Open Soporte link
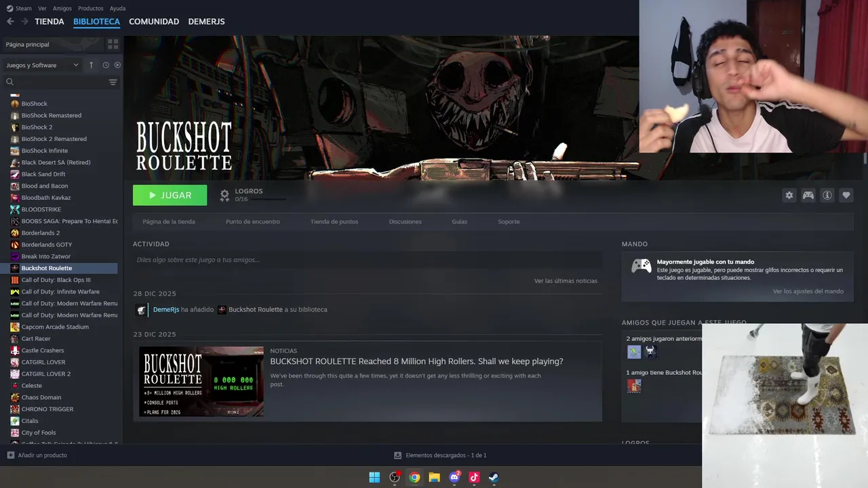 tap(509, 222)
